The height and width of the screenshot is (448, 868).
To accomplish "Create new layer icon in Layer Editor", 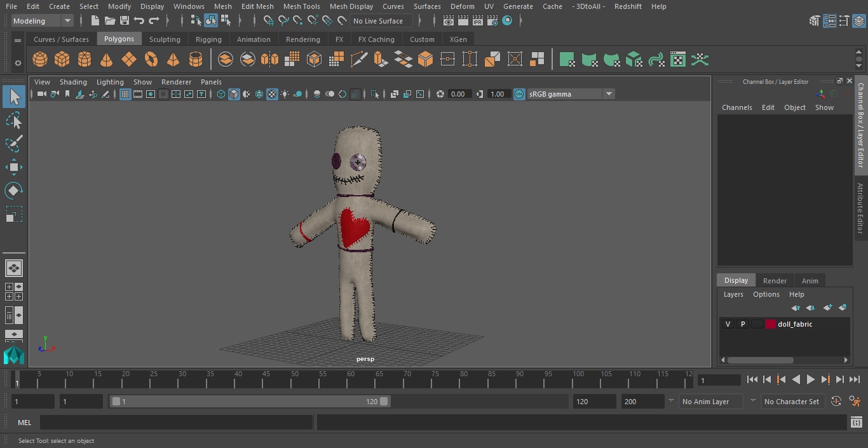I will (x=827, y=308).
